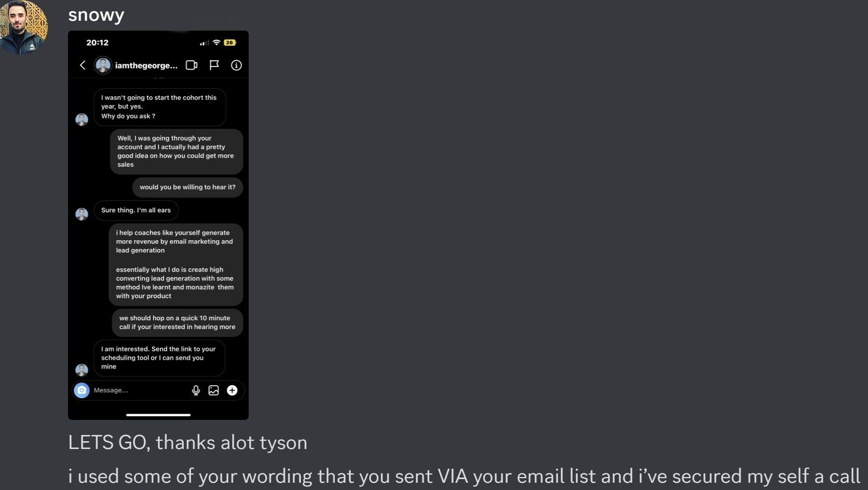Tap the plus icon in message bar
This screenshot has width=868, height=490.
(232, 390)
